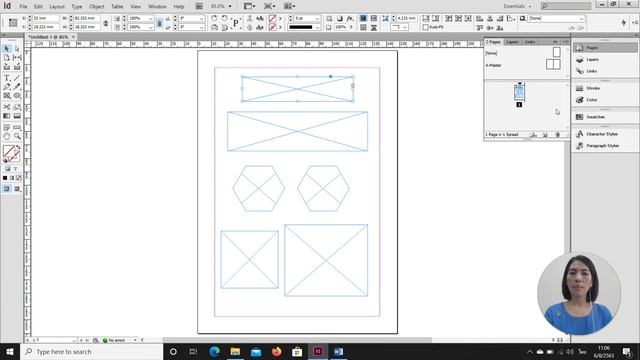Click the Windows search box
Screen dimensions: 640x360
pos(91,351)
